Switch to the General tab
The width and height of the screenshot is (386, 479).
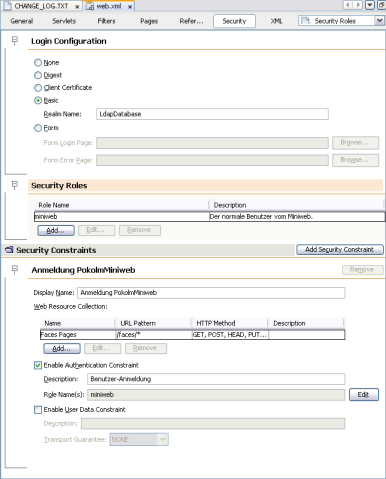(x=22, y=21)
